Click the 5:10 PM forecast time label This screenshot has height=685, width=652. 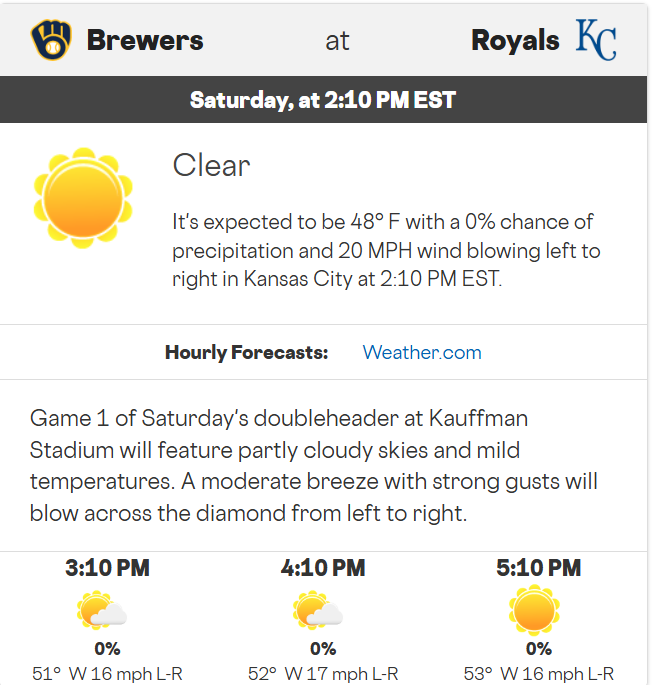(x=538, y=568)
